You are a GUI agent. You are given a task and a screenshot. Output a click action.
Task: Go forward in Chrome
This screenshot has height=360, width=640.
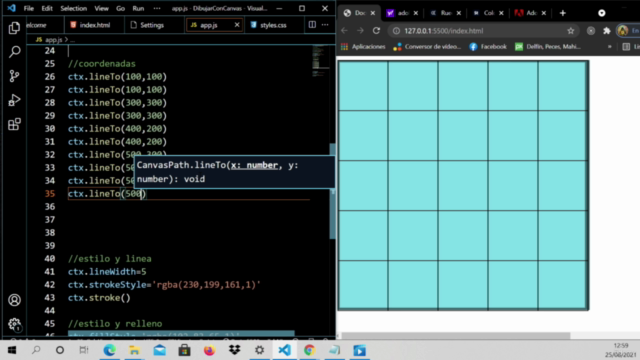(x=360, y=31)
